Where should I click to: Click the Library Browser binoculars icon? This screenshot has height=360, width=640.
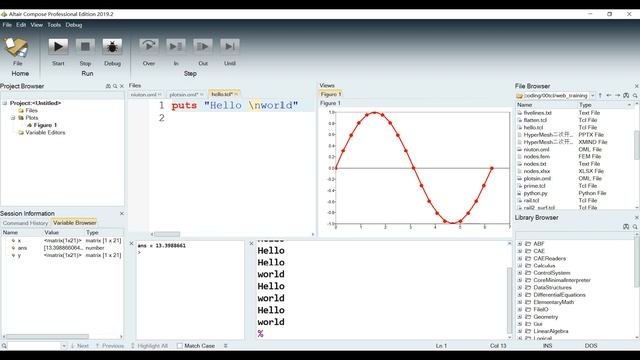pyautogui.click(x=626, y=227)
